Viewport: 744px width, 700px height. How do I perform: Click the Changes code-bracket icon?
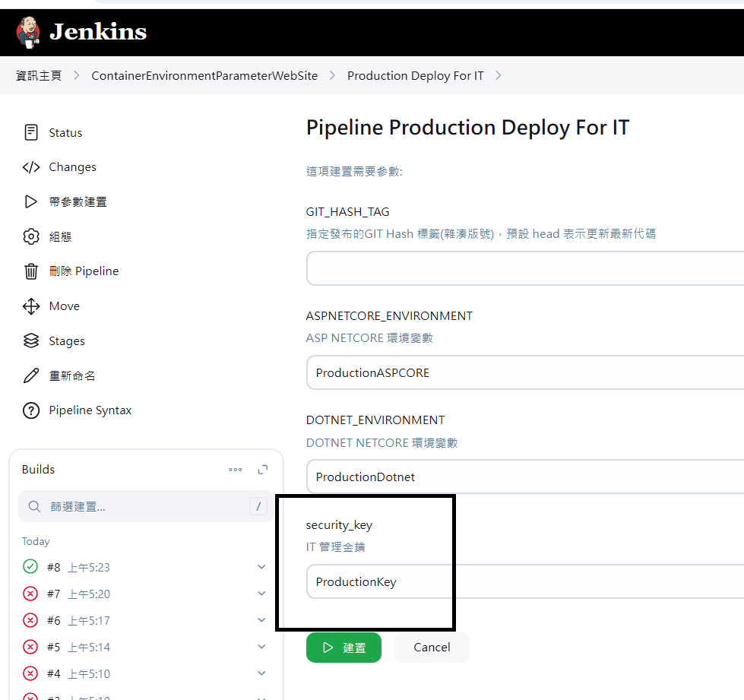tap(31, 167)
